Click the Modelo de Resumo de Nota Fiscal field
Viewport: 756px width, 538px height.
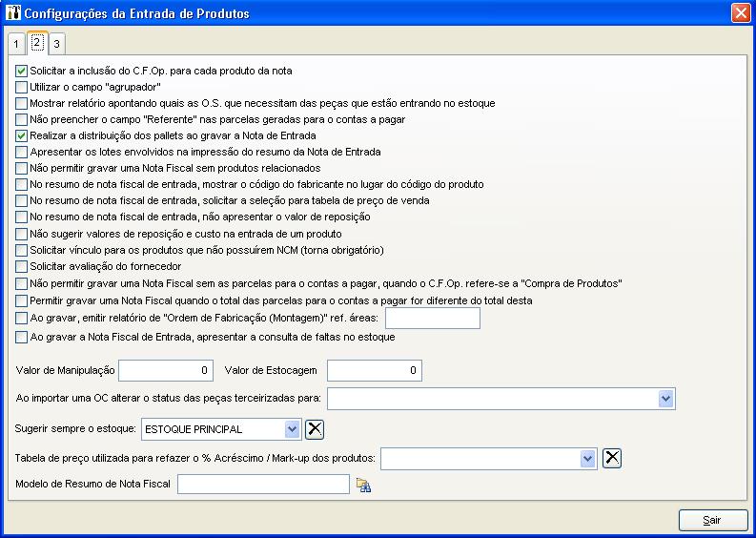[263, 484]
